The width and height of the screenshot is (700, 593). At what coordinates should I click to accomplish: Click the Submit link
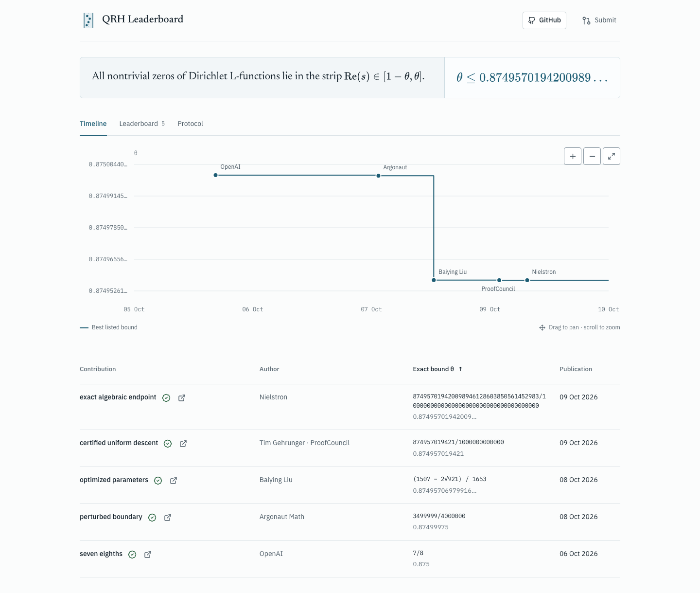tap(599, 20)
